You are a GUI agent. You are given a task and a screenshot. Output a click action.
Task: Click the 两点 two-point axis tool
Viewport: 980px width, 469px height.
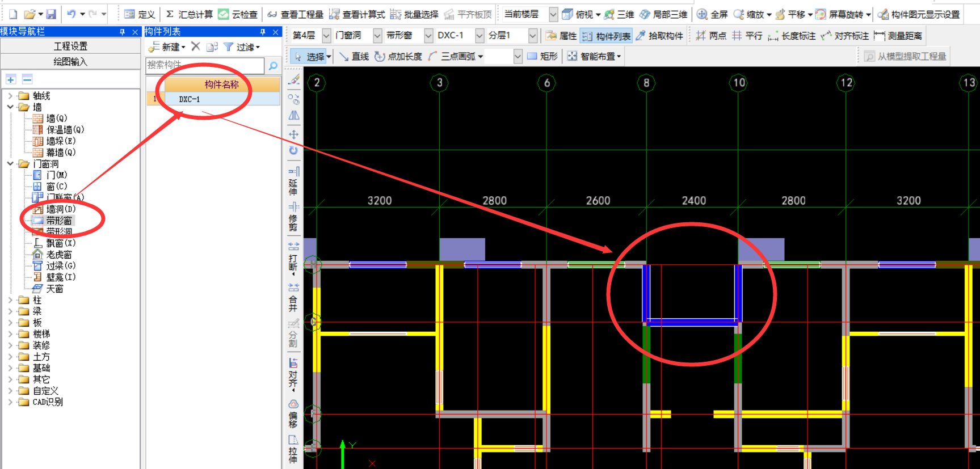tap(711, 36)
